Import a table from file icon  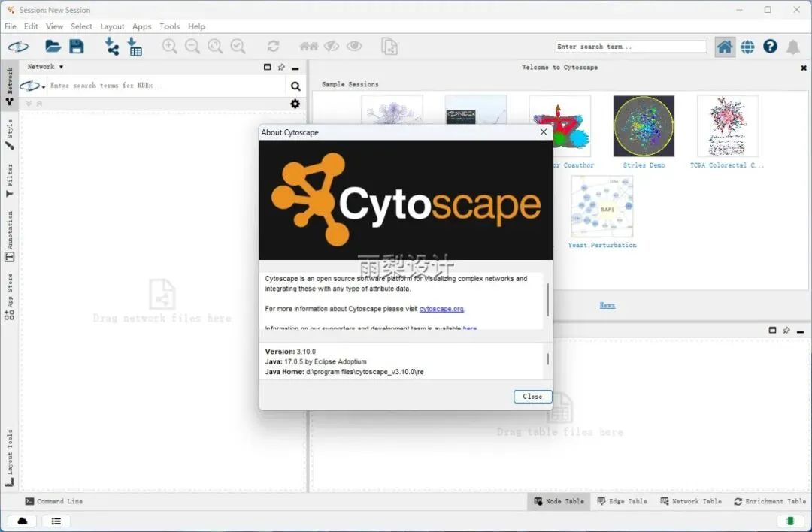click(x=135, y=47)
